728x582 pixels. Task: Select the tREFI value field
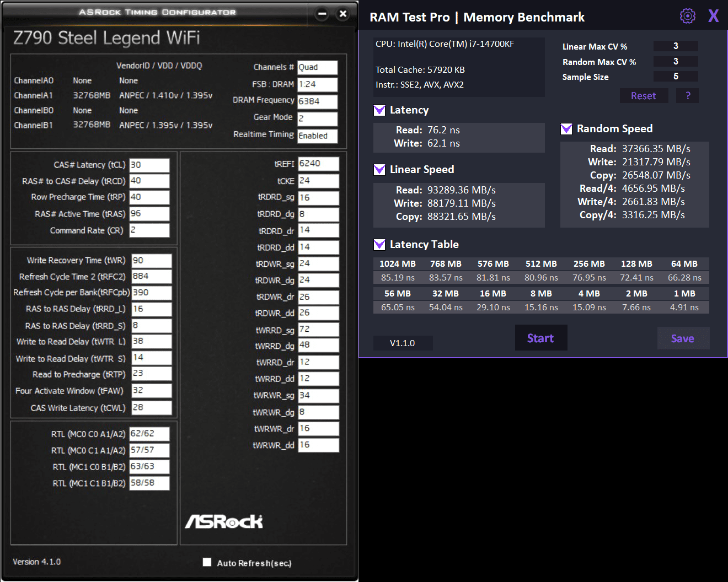point(318,164)
